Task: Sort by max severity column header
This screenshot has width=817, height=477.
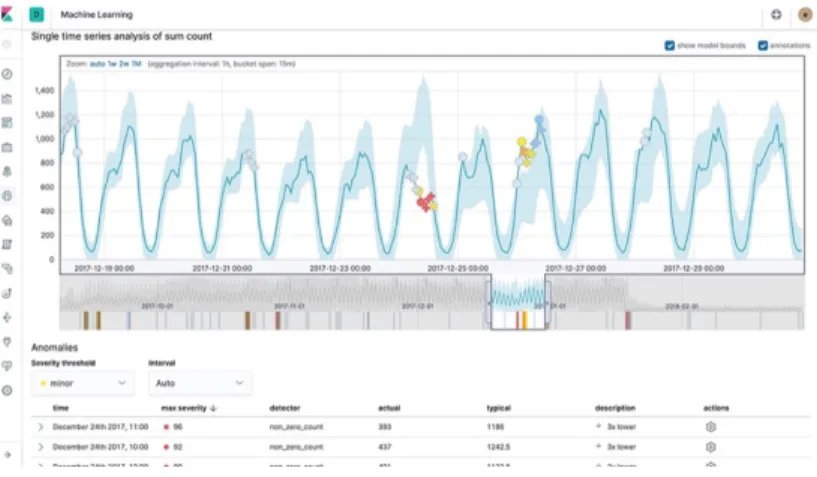Action: coord(189,408)
